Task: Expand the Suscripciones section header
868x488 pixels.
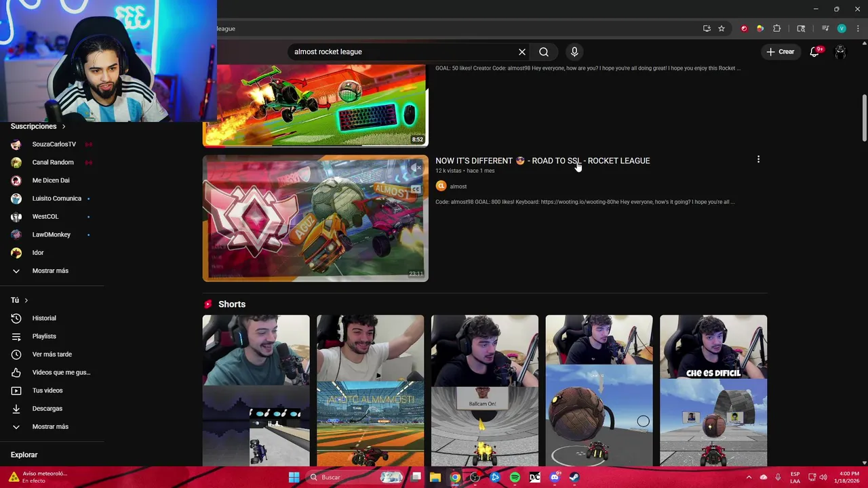Action: coord(38,126)
